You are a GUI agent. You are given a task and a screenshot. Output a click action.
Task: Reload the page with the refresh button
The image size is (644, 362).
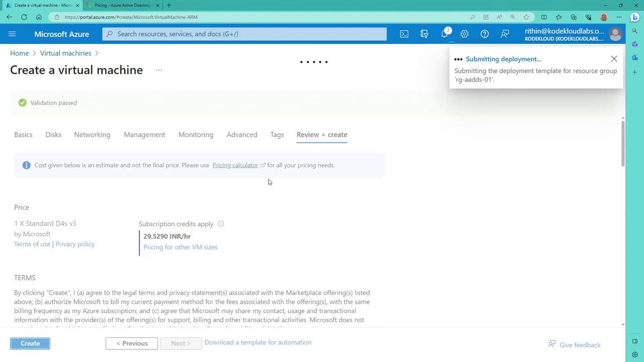point(24,17)
